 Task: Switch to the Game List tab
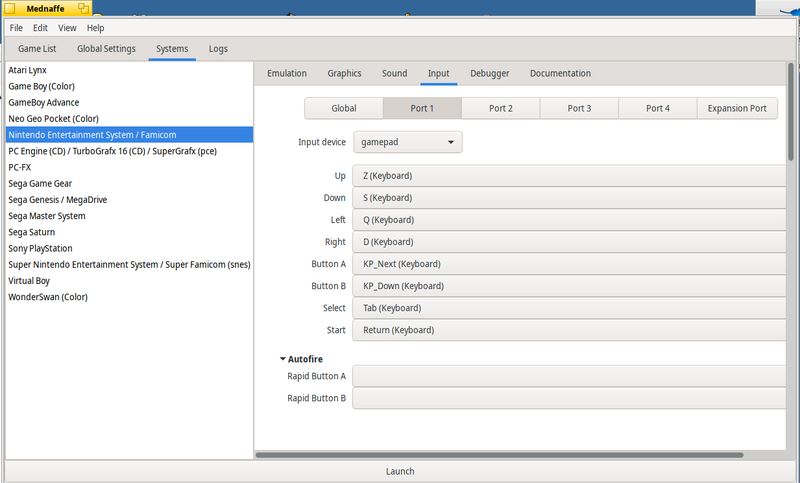[38, 48]
